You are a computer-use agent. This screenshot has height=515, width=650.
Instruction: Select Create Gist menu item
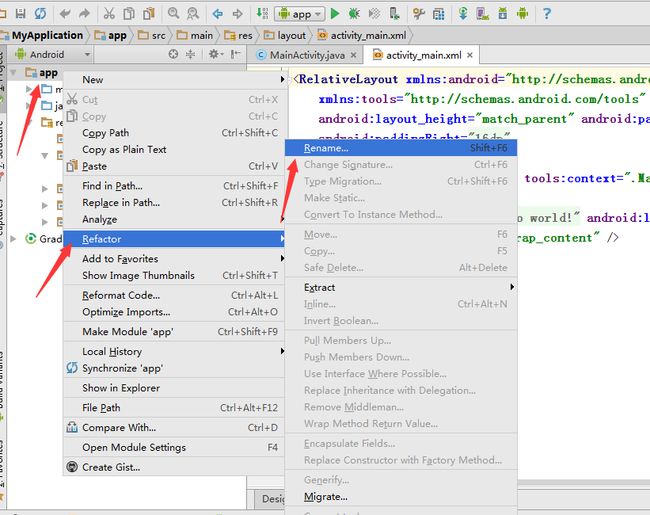coord(174,467)
